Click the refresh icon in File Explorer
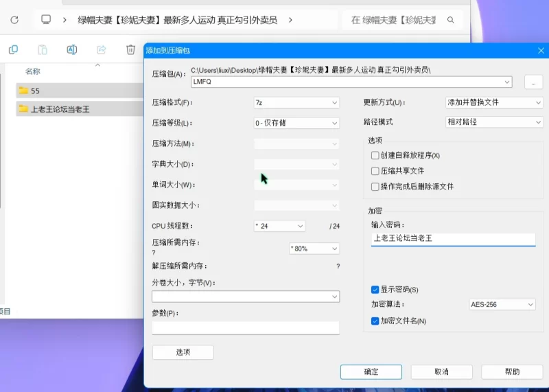Image resolution: width=549 pixels, height=392 pixels. (x=14, y=20)
